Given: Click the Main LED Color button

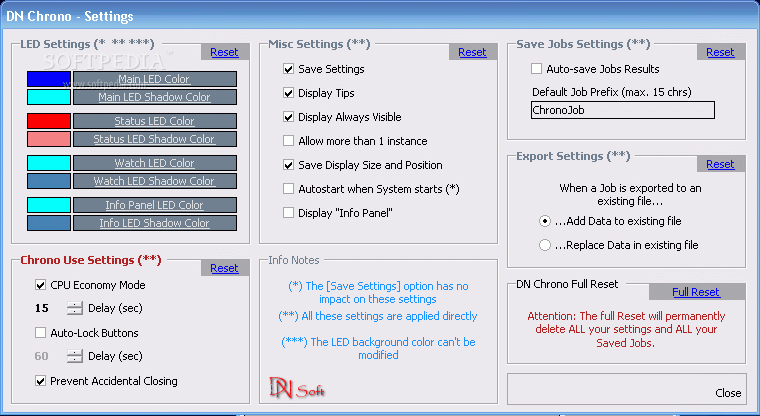Looking at the screenshot, I should click(155, 79).
